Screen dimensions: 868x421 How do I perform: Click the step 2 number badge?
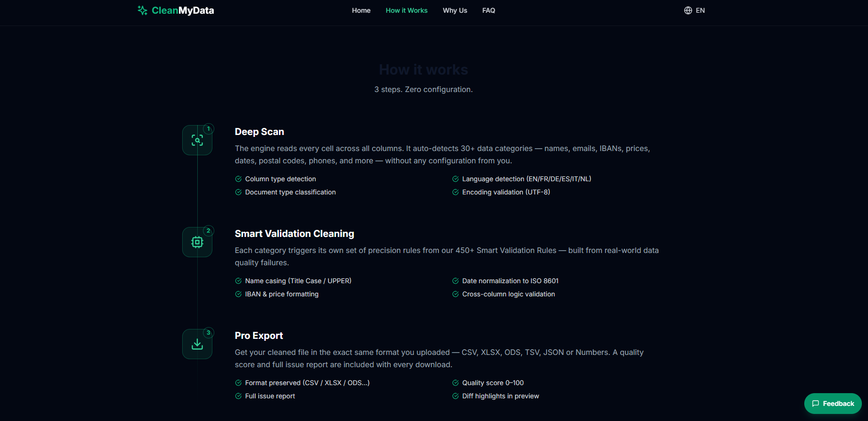(x=209, y=231)
